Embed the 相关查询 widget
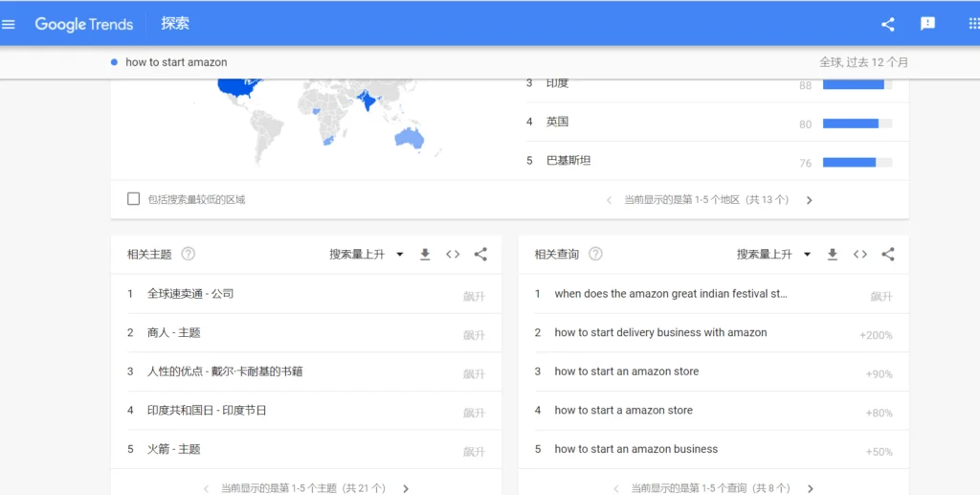This screenshot has width=980, height=495. click(x=860, y=255)
